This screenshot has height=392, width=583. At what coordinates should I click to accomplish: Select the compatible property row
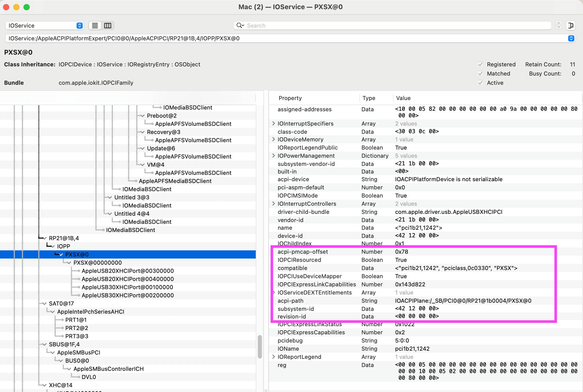pyautogui.click(x=426, y=268)
